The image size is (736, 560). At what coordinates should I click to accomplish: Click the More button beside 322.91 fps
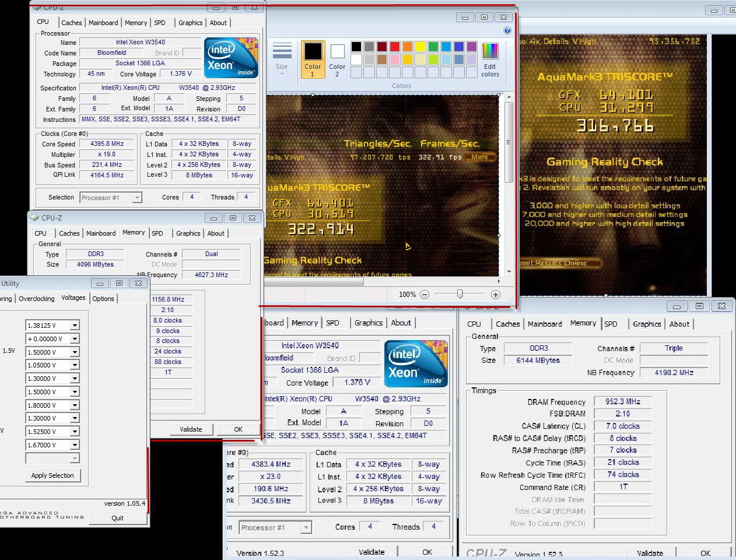click(x=481, y=157)
